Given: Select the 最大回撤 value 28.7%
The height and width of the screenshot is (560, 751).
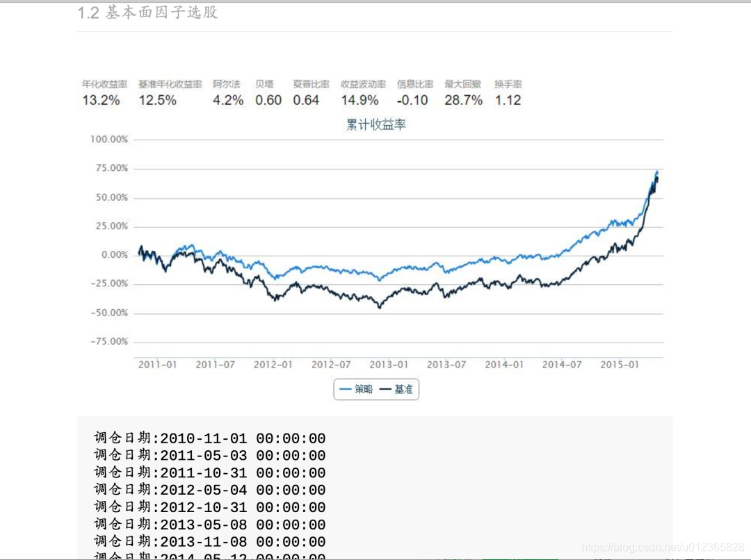Looking at the screenshot, I should click(x=463, y=100).
